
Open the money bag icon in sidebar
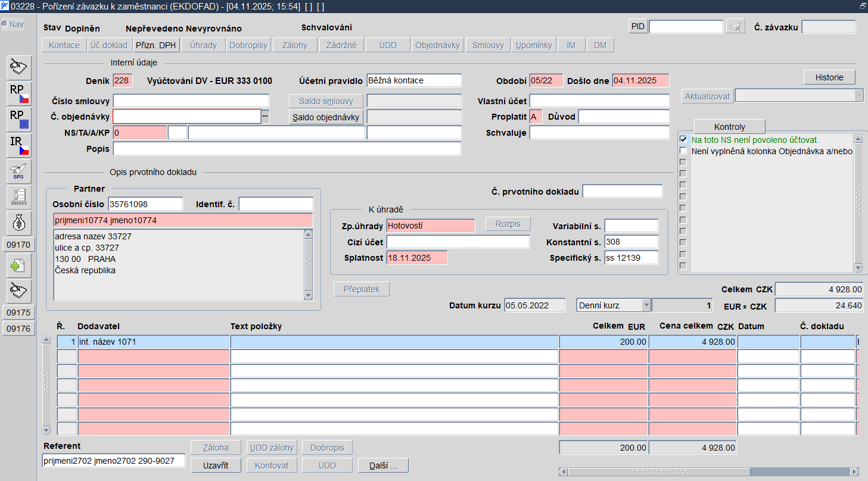[19, 223]
